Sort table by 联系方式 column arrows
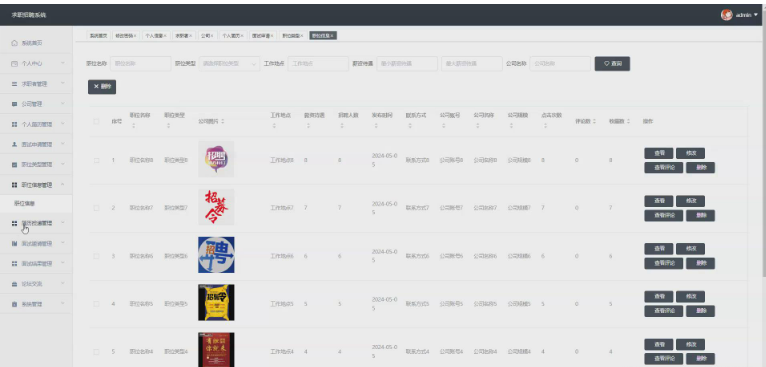766x367 pixels. click(409, 126)
